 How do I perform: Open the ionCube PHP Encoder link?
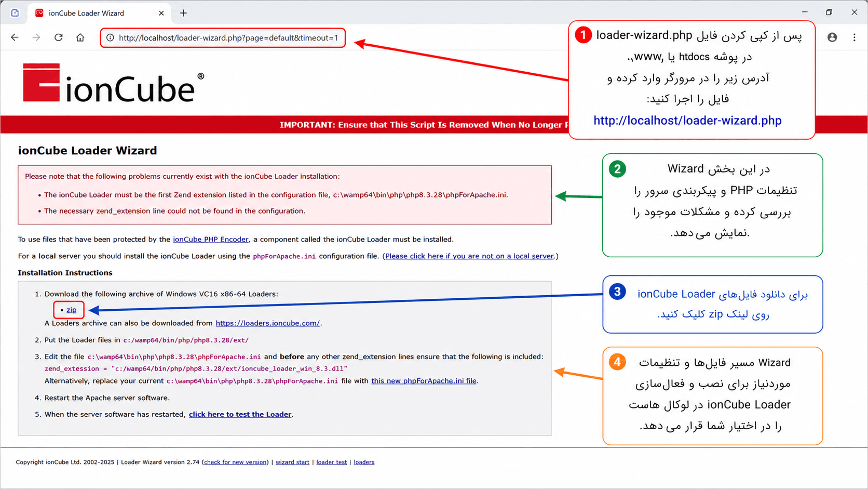pos(211,240)
